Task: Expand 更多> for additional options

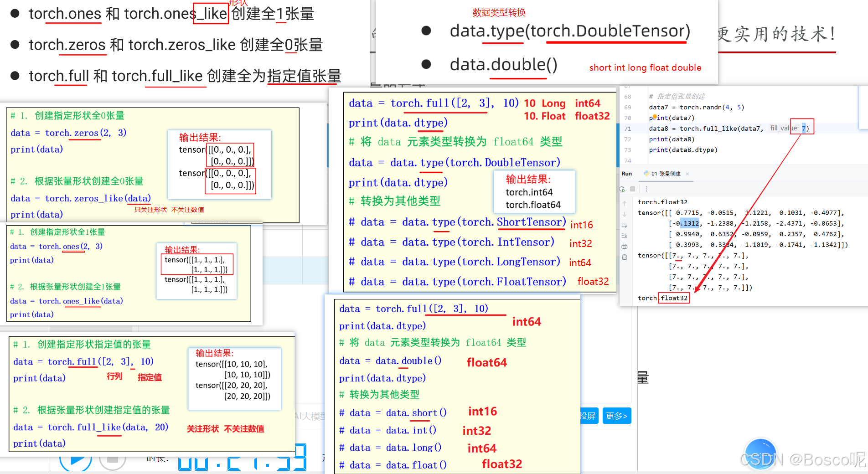Action: (617, 416)
